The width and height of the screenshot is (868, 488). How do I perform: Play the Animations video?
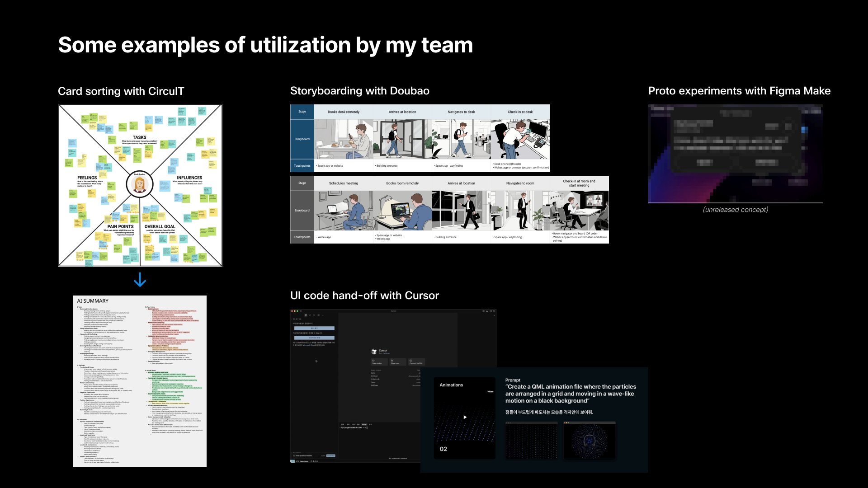click(x=465, y=417)
